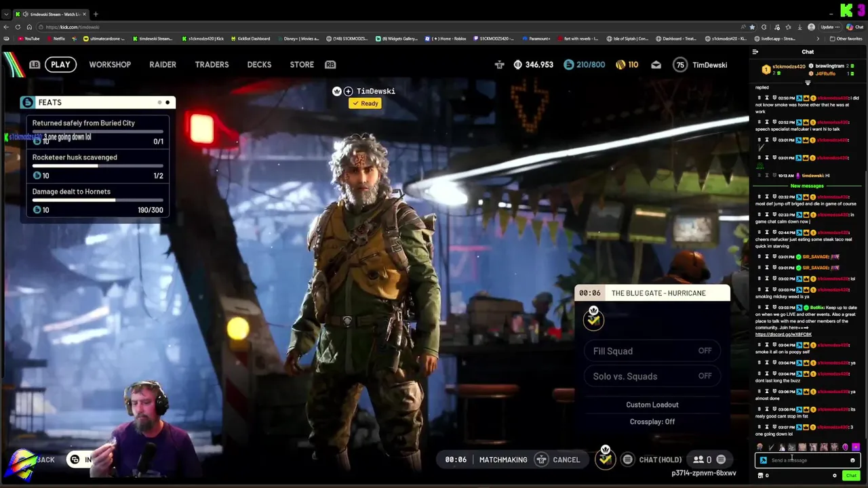
Task: Go back in the browser
Action: pos(7,27)
